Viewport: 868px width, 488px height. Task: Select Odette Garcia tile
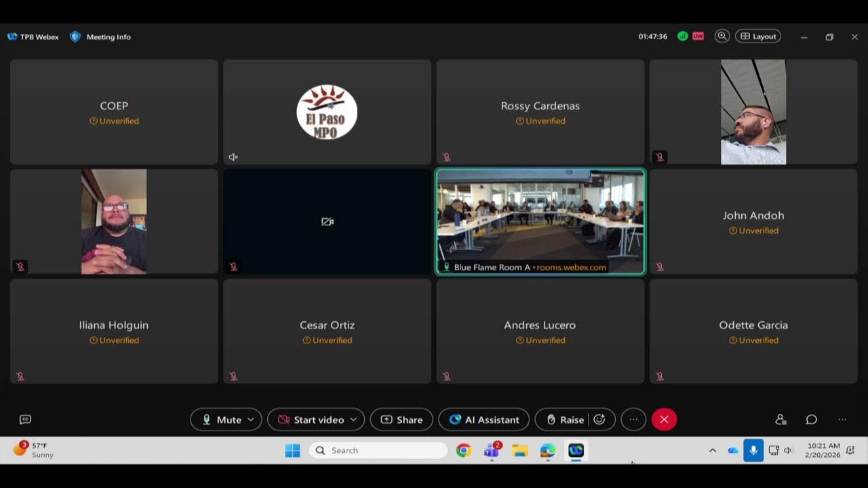point(753,331)
